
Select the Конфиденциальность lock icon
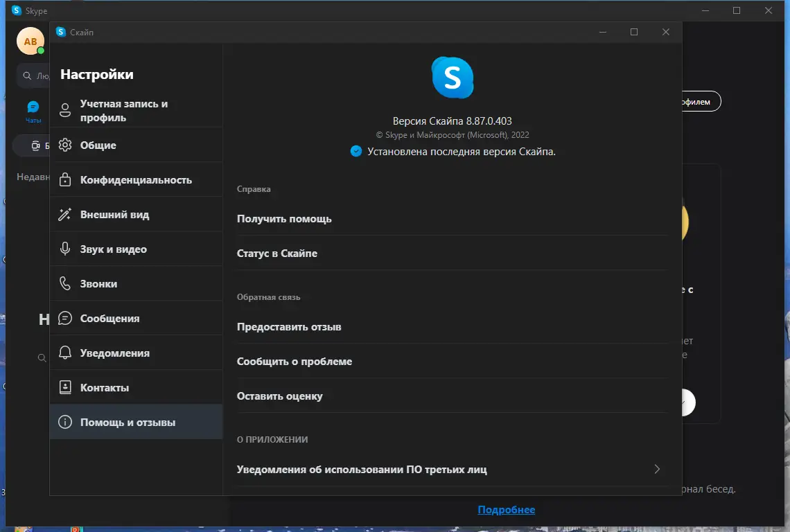tap(65, 179)
